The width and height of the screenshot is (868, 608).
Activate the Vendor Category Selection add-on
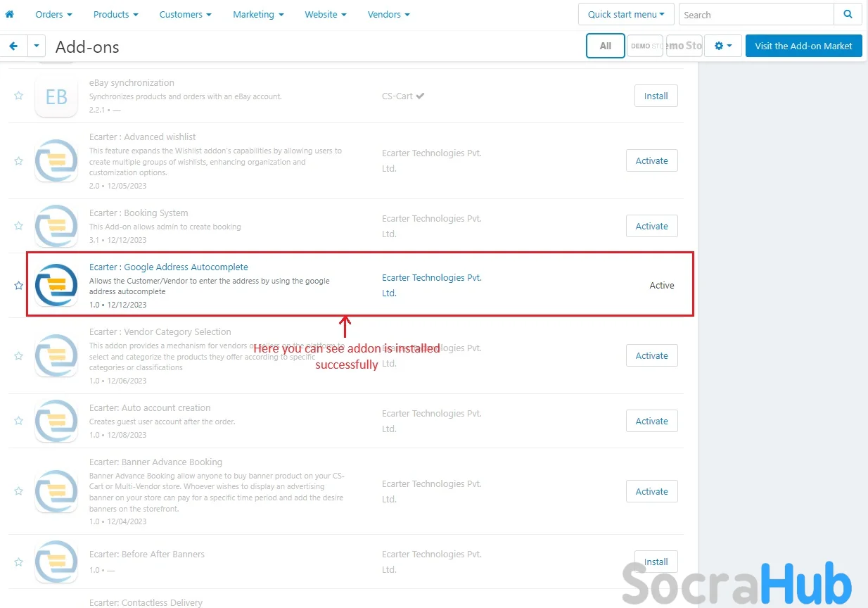click(x=652, y=355)
